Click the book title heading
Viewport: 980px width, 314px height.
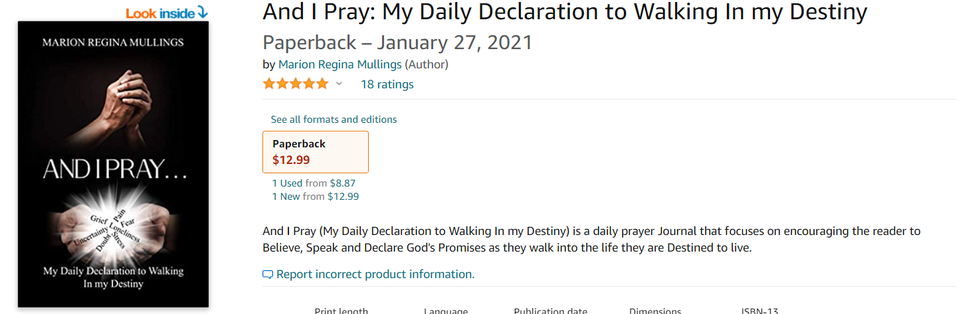point(565,13)
